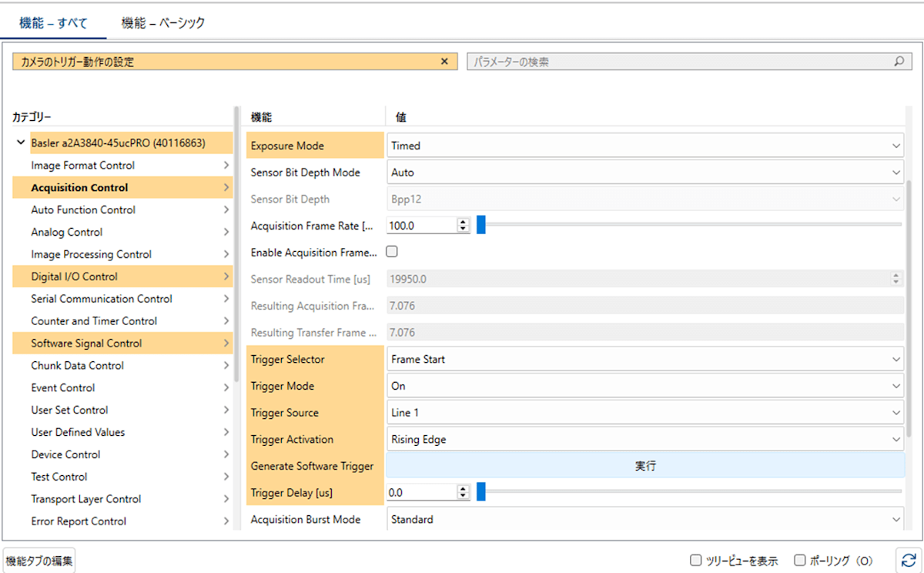This screenshot has height=573, width=924.
Task: Click the Acquisition Frame Rate slider handle
Action: [x=481, y=225]
